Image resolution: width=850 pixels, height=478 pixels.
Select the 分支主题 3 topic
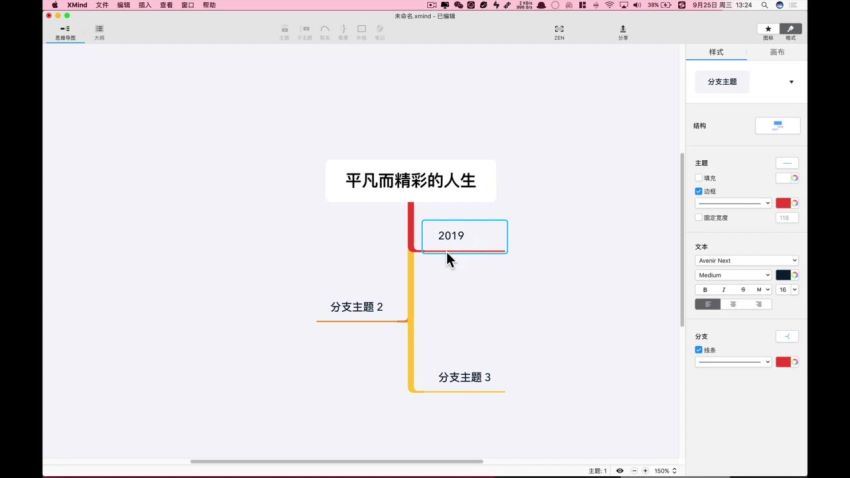[x=465, y=378]
